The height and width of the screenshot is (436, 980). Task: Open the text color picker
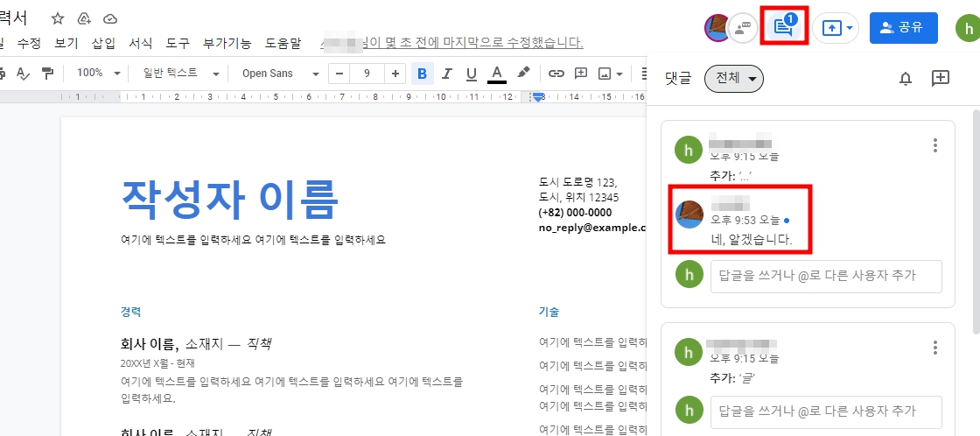click(x=497, y=74)
